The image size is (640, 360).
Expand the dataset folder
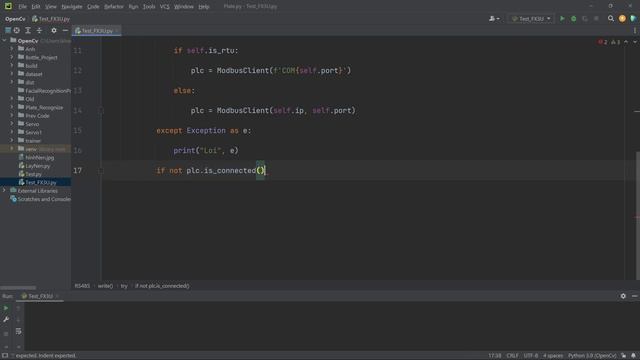click(x=12, y=74)
